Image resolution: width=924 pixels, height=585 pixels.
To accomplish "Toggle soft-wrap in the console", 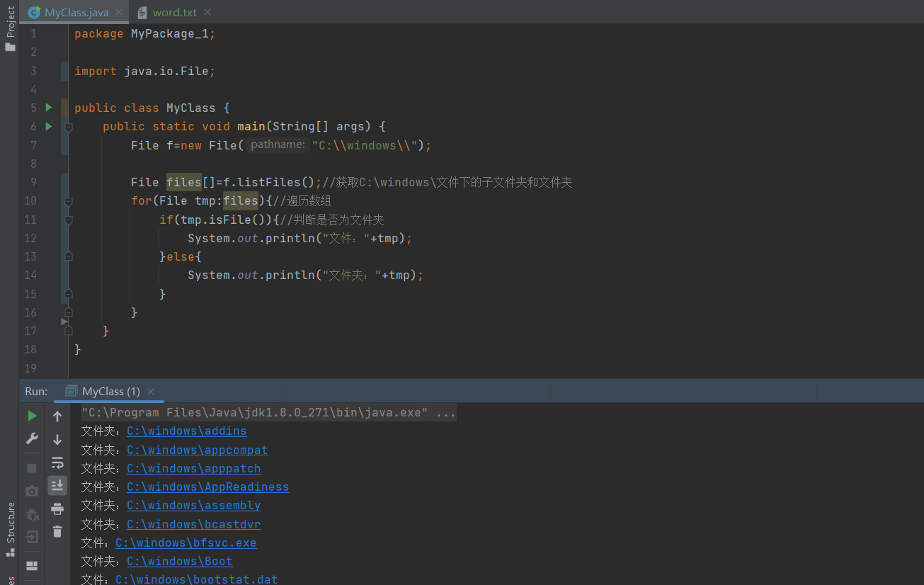I will [x=57, y=462].
